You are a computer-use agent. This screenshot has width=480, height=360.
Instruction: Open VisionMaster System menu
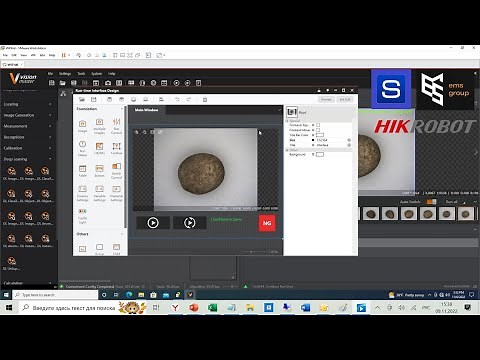click(x=97, y=74)
